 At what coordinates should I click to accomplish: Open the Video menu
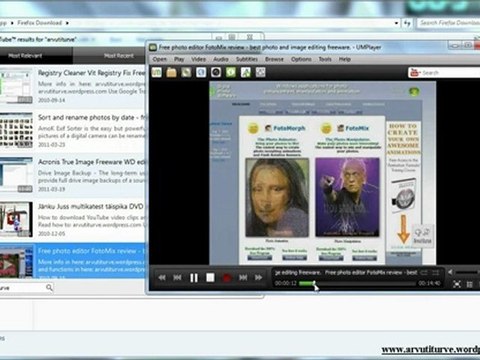coord(198,59)
